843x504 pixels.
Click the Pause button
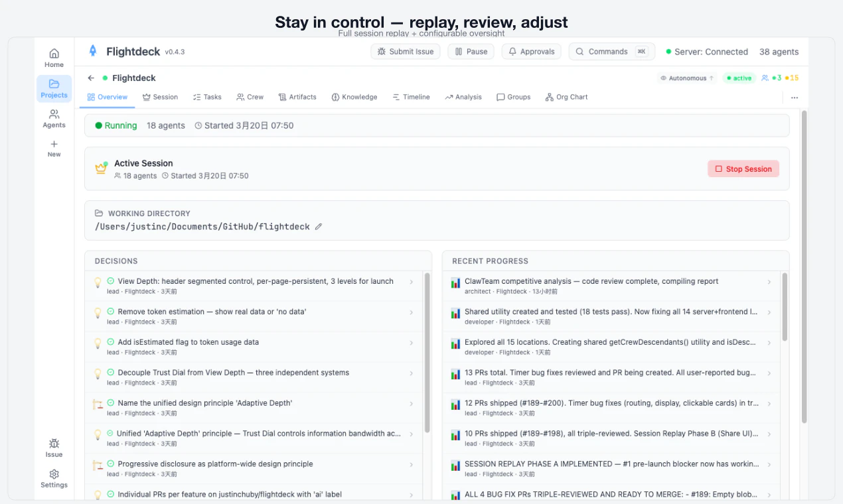point(471,52)
